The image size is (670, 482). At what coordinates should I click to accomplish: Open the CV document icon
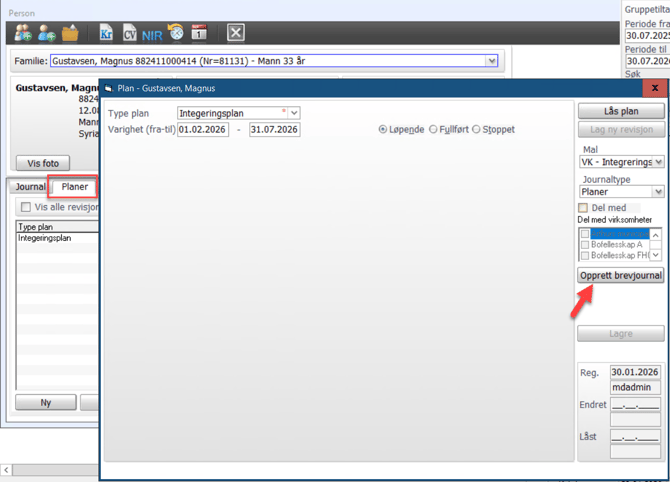click(x=129, y=34)
